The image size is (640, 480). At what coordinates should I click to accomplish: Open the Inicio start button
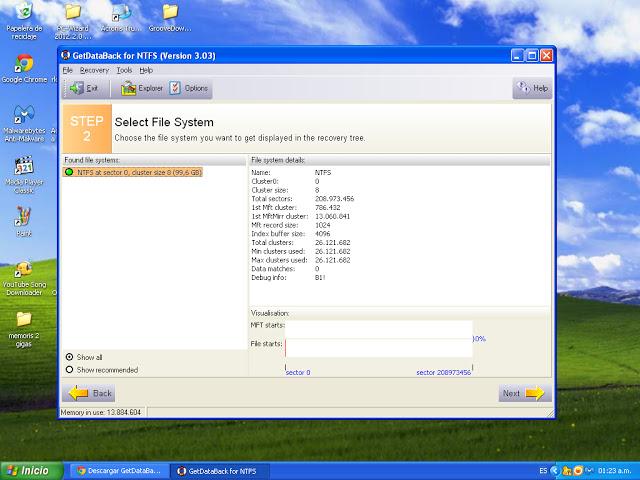pyautogui.click(x=28, y=470)
